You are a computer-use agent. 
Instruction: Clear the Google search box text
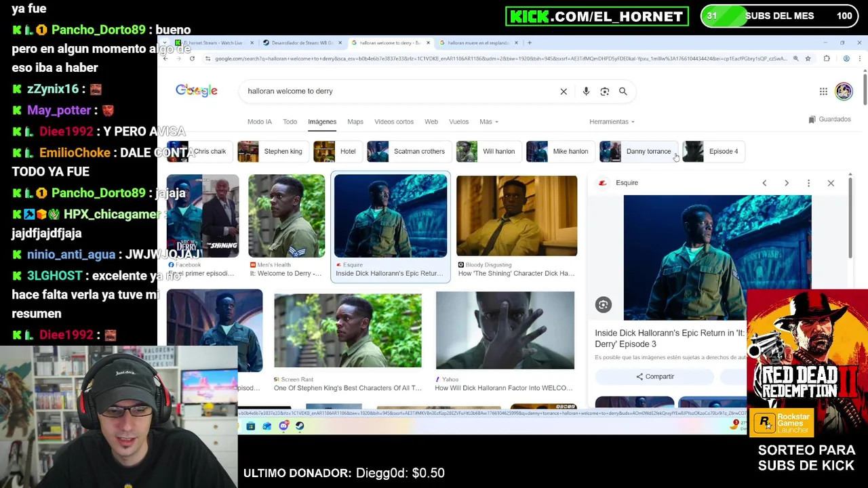tap(564, 91)
